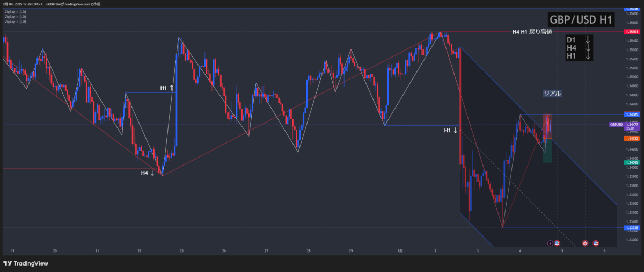Screen dimensions: 644x272
Task: Click the orange 1.34322 price label
Action: (631, 139)
